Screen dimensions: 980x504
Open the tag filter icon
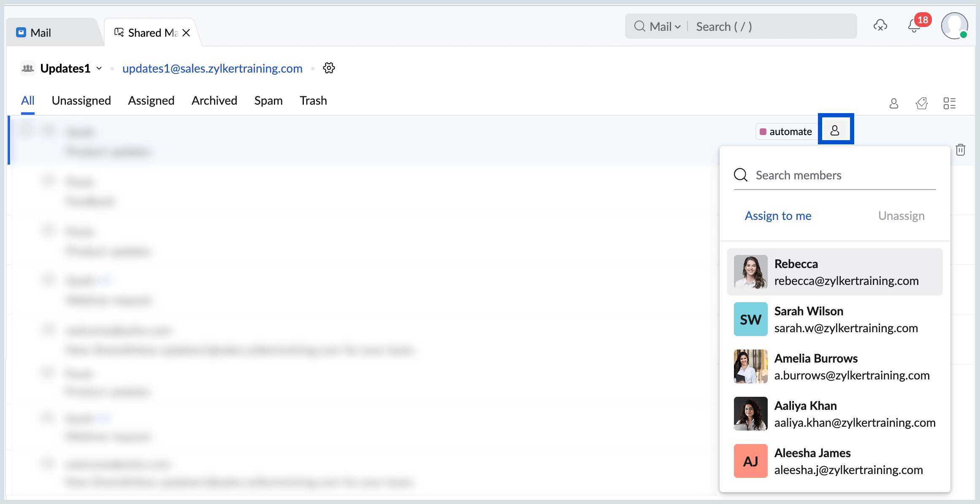click(x=921, y=103)
